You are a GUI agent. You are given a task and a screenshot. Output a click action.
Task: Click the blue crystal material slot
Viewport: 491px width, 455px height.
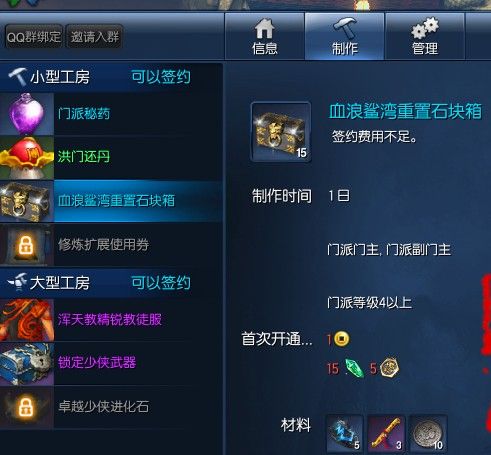pos(345,434)
